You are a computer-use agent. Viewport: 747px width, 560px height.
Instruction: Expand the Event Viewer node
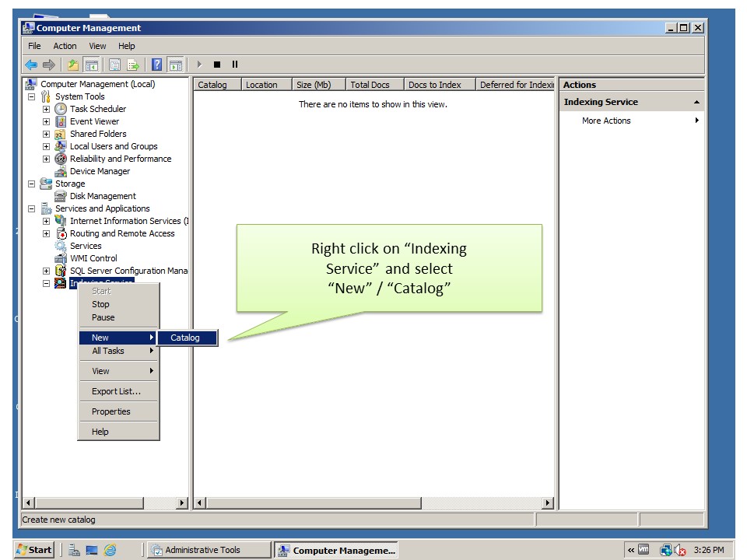pos(46,121)
